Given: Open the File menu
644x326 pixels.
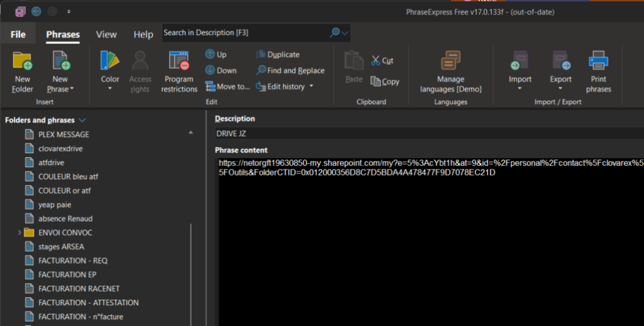Looking at the screenshot, I should [x=18, y=35].
